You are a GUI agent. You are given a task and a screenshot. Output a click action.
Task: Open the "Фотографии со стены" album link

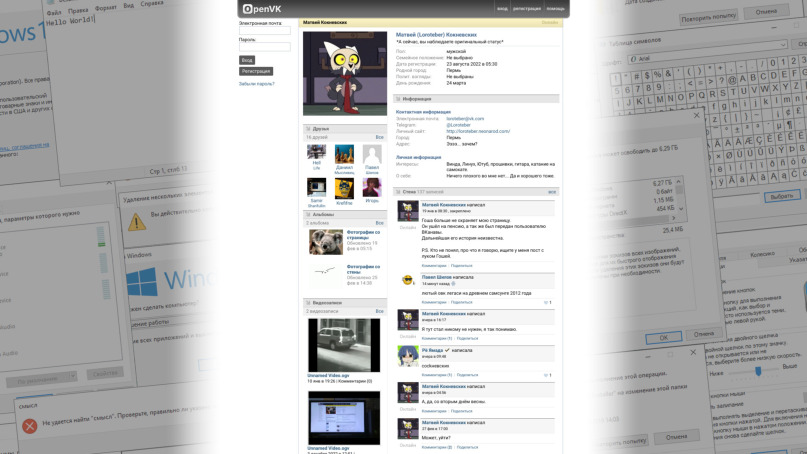(x=363, y=269)
